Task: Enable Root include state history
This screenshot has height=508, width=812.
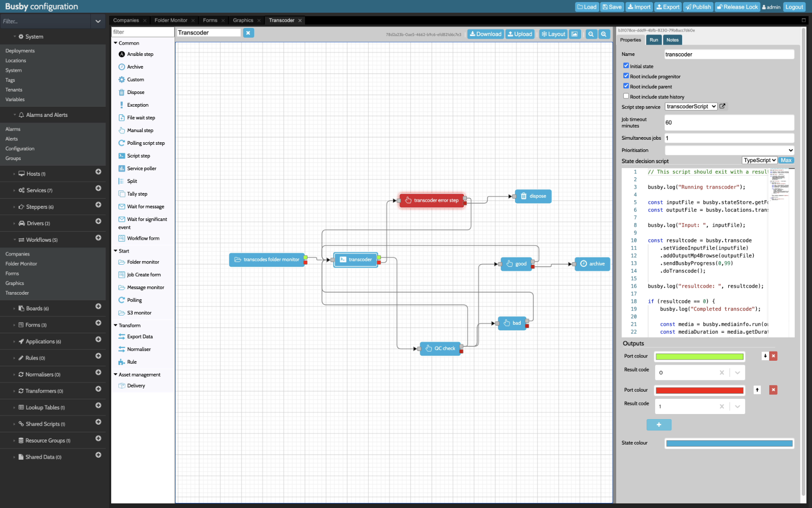Action: coord(626,96)
